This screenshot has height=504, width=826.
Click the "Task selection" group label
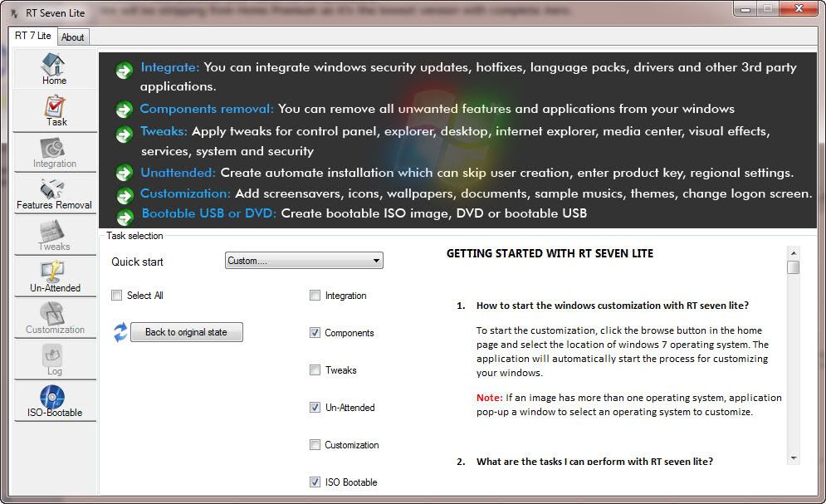[x=134, y=236]
